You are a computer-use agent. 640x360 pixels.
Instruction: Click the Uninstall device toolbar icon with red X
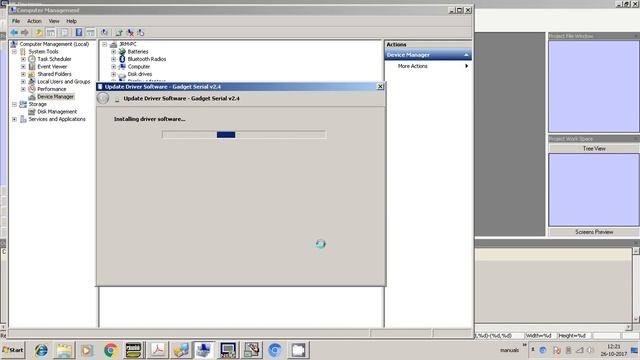click(x=130, y=32)
